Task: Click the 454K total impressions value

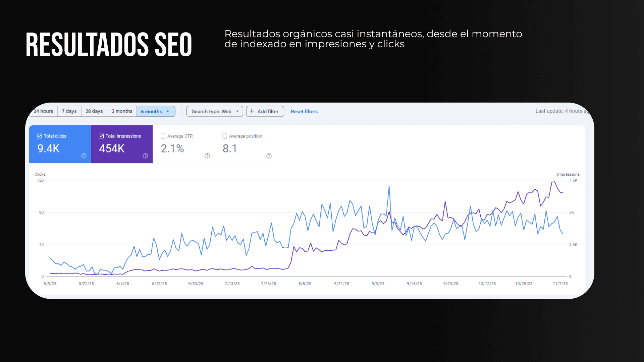Action: (x=112, y=148)
